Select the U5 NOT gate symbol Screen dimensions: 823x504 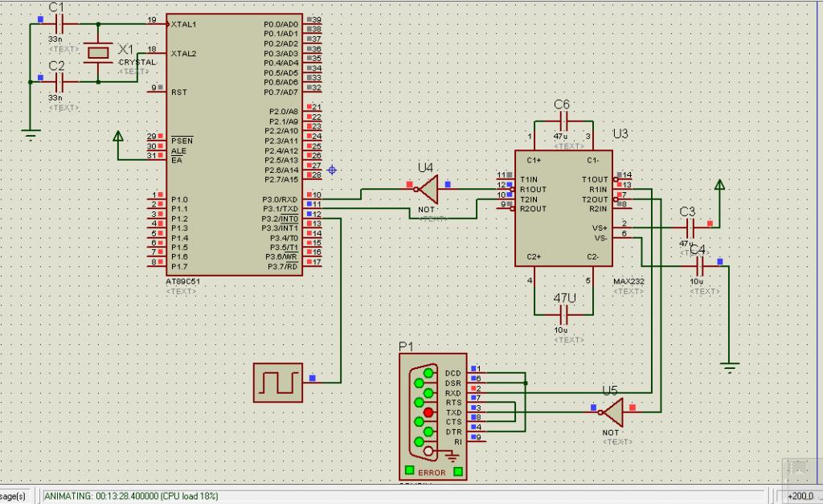click(x=612, y=412)
